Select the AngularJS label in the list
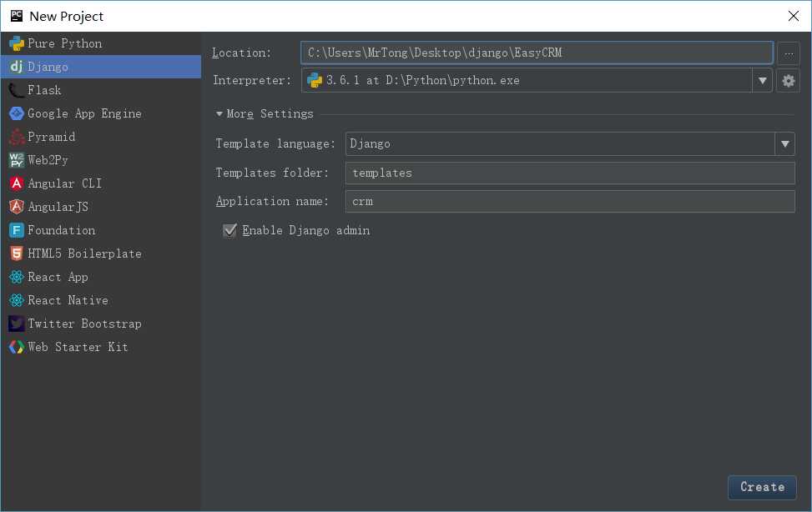 coord(58,207)
